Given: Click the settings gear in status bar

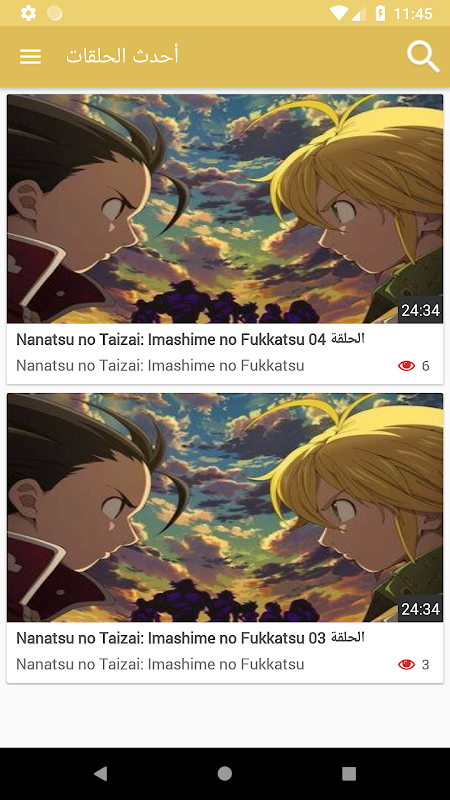Looking at the screenshot, I should [x=29, y=13].
